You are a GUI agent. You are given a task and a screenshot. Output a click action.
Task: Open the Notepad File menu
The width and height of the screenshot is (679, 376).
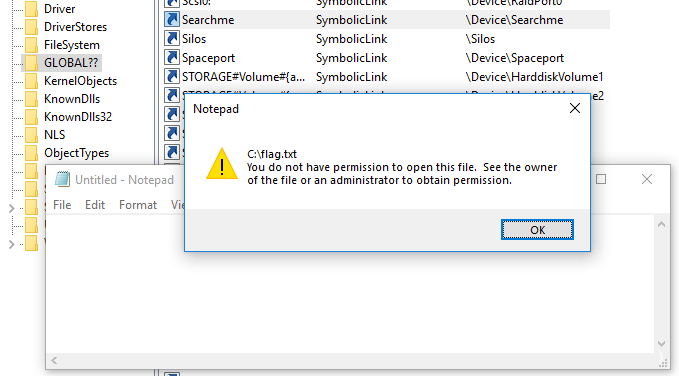point(62,205)
